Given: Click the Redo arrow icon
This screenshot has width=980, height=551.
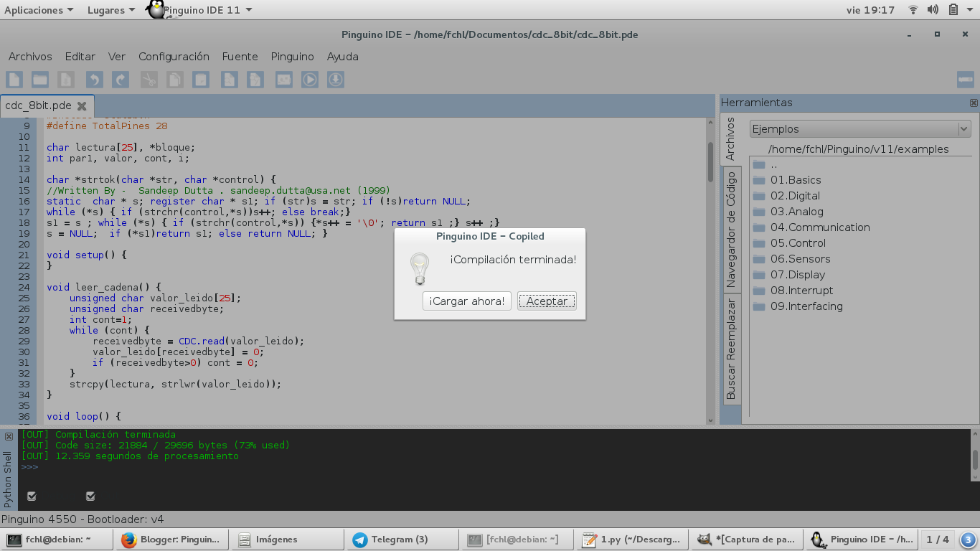Looking at the screenshot, I should pyautogui.click(x=121, y=80).
